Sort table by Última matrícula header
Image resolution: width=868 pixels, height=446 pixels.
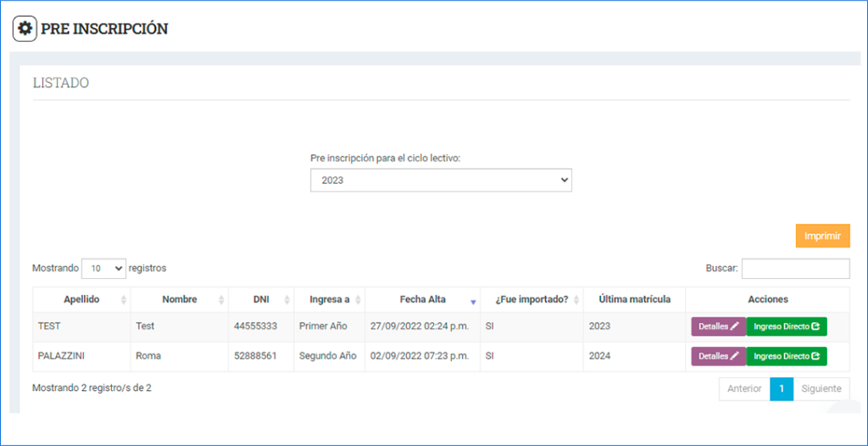(x=634, y=299)
